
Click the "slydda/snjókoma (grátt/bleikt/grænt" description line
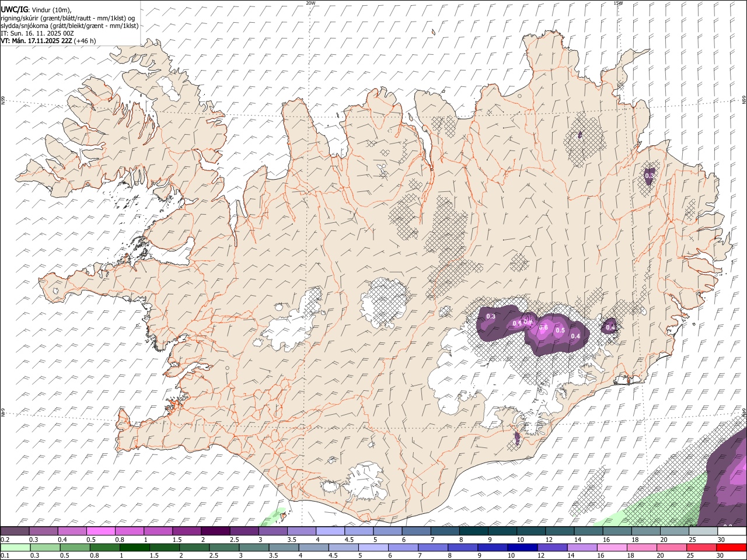click(69, 26)
